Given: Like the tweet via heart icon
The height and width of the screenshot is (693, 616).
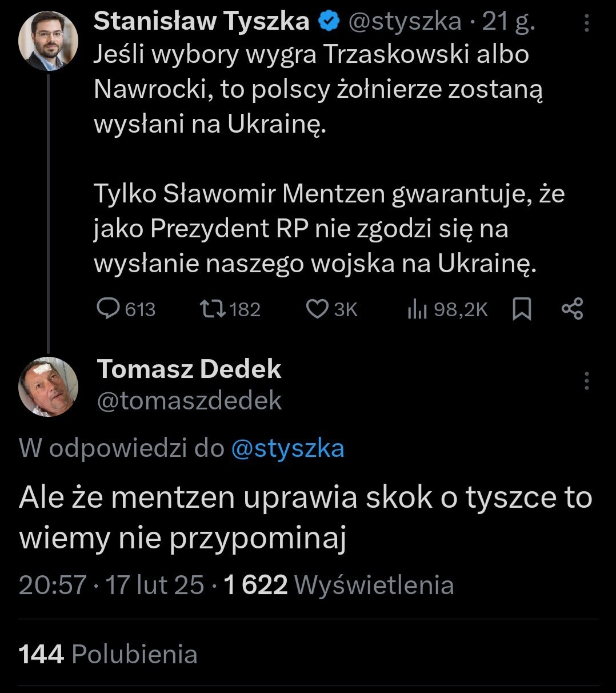Looking at the screenshot, I should pos(317,309).
